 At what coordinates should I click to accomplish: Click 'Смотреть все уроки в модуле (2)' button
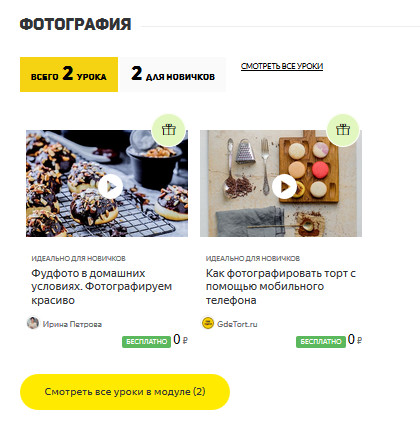coord(125,392)
